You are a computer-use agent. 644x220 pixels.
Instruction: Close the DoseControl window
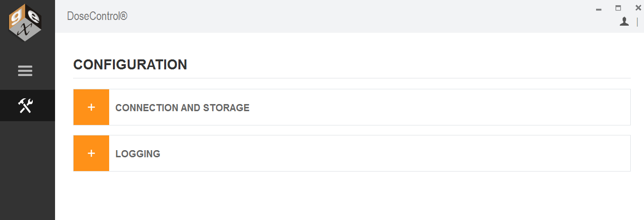[638, 8]
